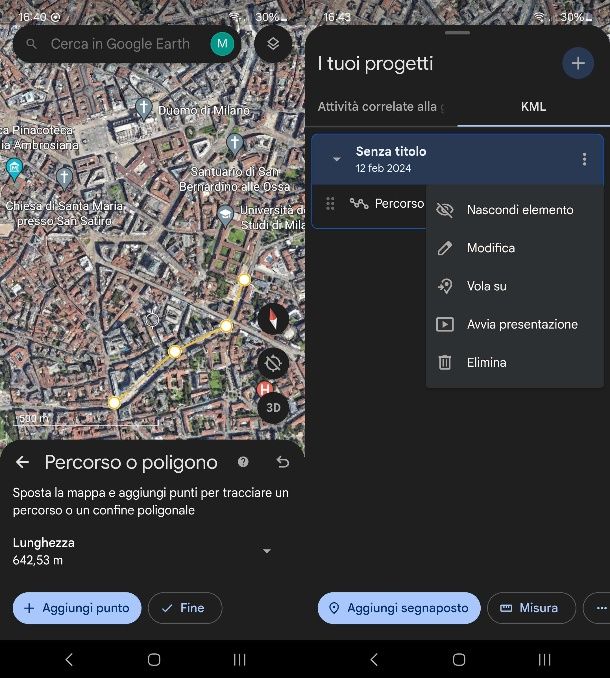Viewport: 610px width, 678px height.
Task: Select the Percorso path item
Action: pyautogui.click(x=387, y=203)
